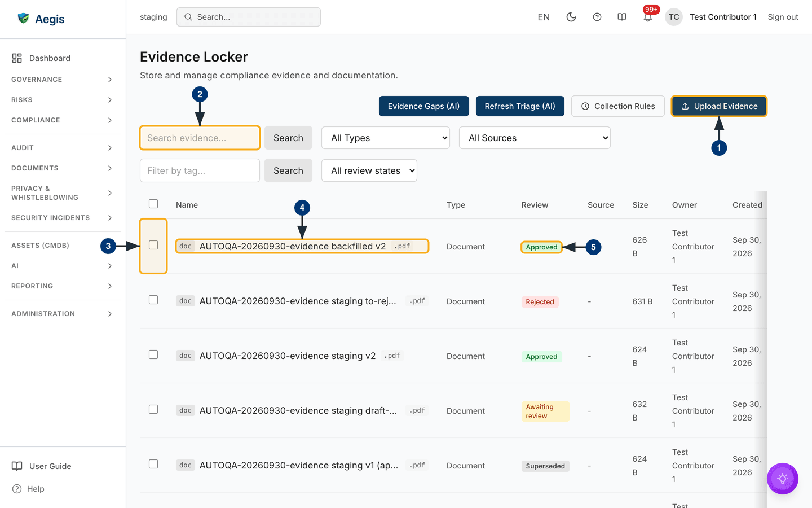812x508 pixels.
Task: Click the Size column header
Action: [x=640, y=205]
